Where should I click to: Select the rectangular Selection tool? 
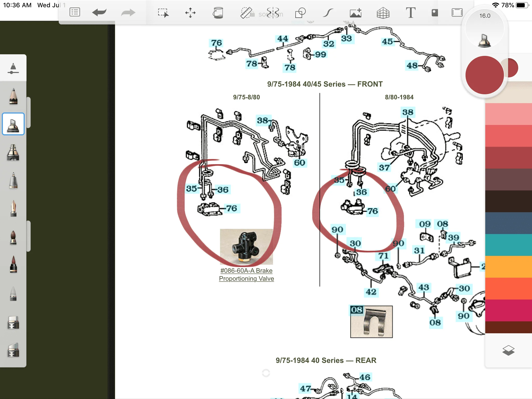click(x=163, y=12)
